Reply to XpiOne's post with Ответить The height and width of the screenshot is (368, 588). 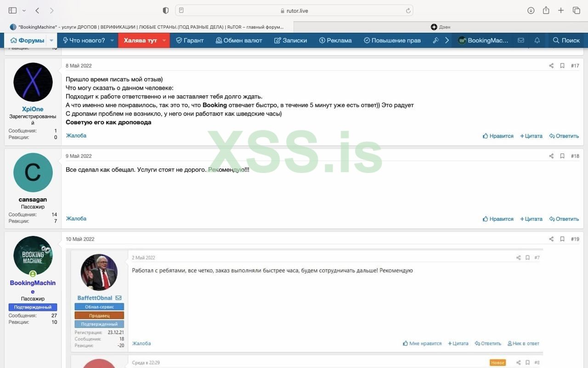(564, 136)
